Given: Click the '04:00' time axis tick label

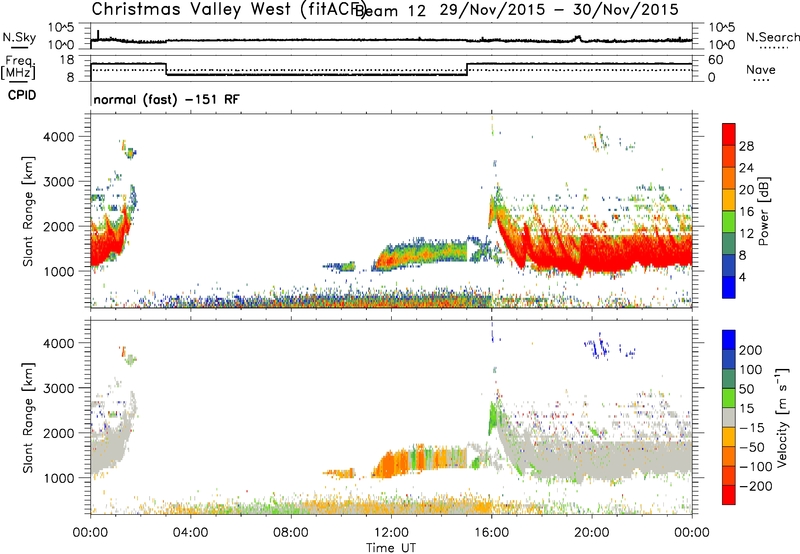Looking at the screenshot, I should pyautogui.click(x=190, y=533).
